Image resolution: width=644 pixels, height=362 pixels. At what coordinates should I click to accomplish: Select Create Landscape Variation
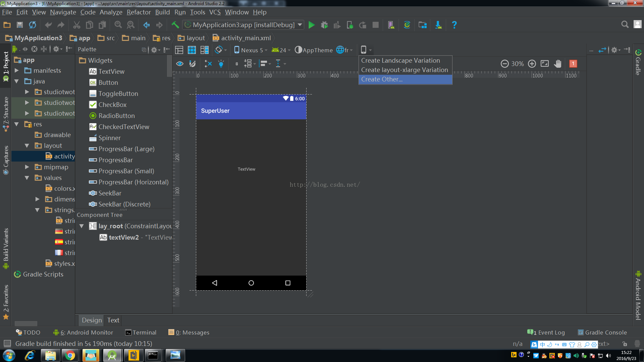[x=405, y=61]
